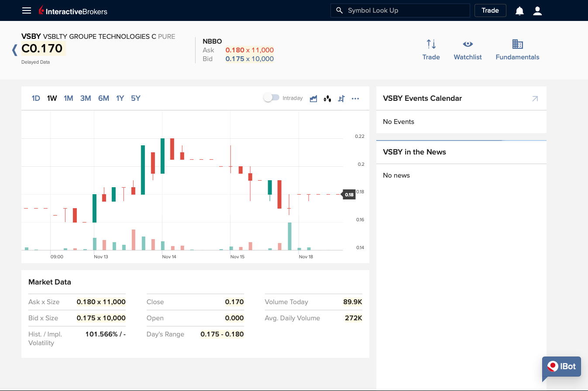Click the Volume Today value 89.9K
The image size is (588, 391).
[353, 302]
